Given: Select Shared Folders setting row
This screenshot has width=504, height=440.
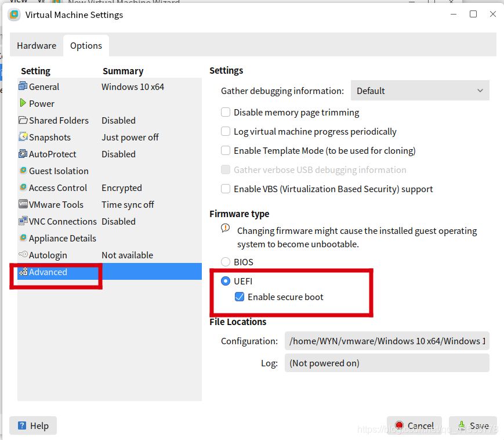Looking at the screenshot, I should 110,120.
